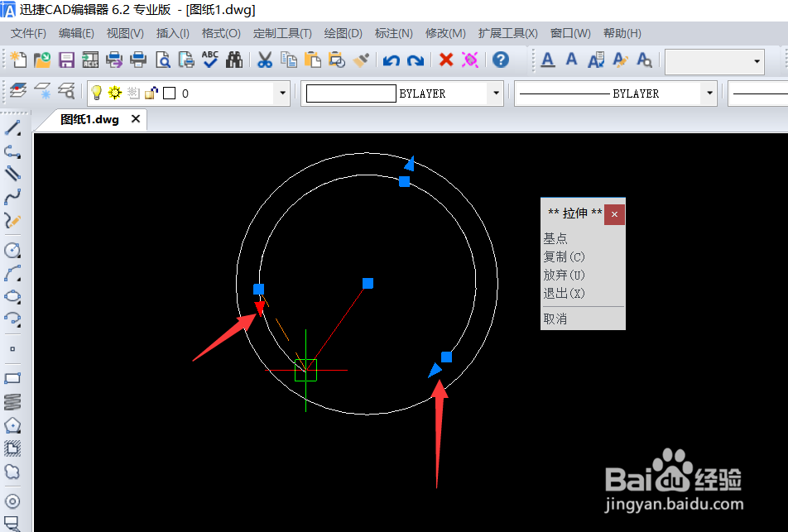This screenshot has width=788, height=532.
Task: Click the Match Properties brush icon
Action: (x=362, y=60)
